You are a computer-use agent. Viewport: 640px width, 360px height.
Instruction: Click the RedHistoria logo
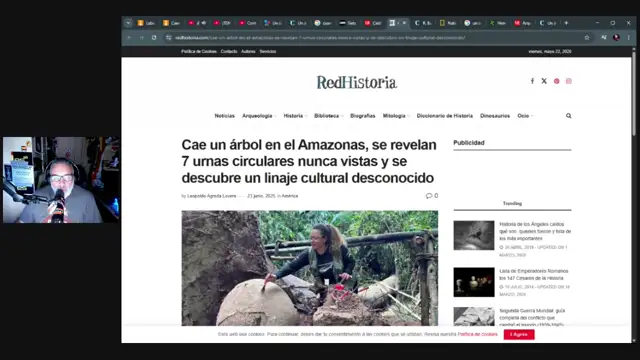pos(357,82)
